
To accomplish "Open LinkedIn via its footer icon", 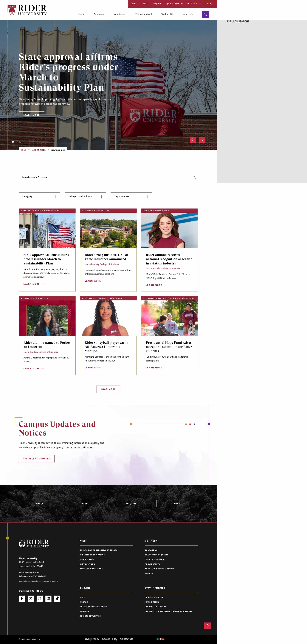I will 48,599.
